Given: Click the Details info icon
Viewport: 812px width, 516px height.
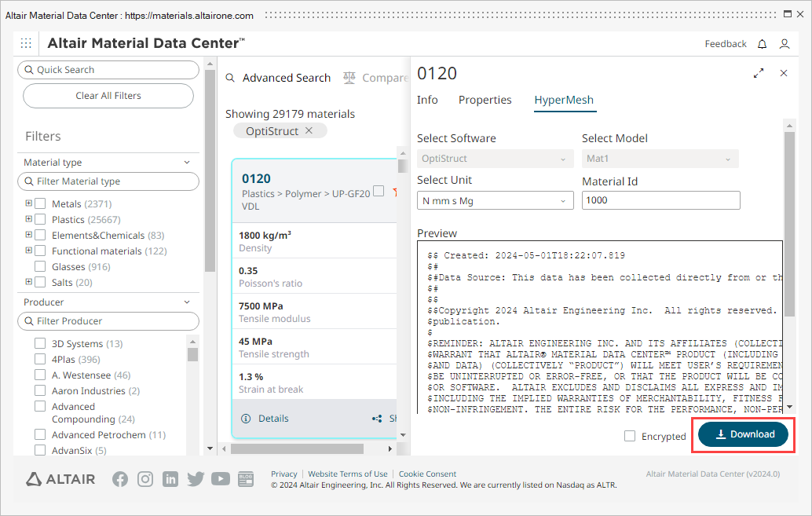Looking at the screenshot, I should [246, 419].
